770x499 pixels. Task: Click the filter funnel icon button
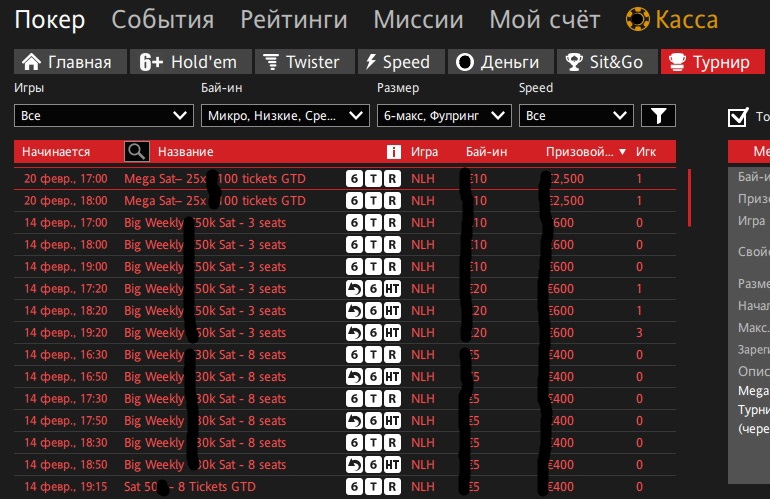658,116
